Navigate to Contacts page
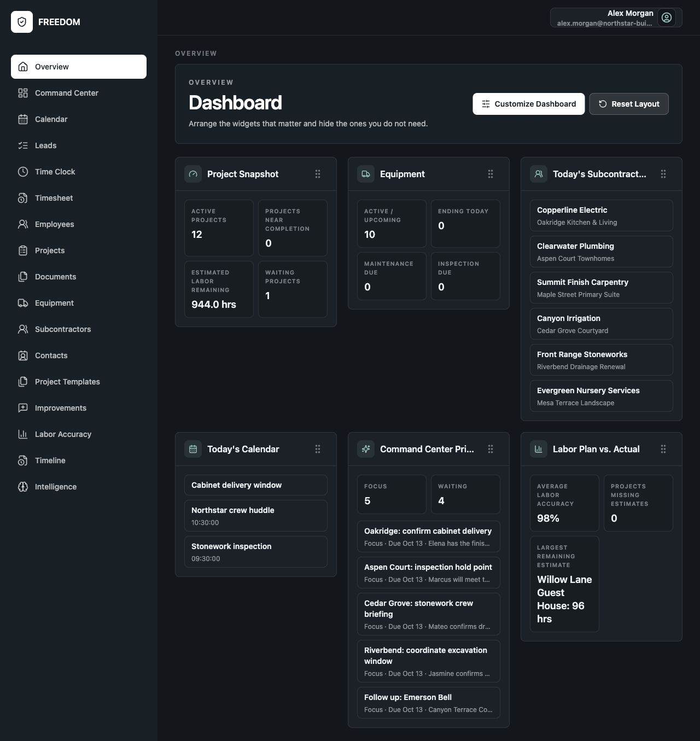Screen dimensions: 700x741 79,355
